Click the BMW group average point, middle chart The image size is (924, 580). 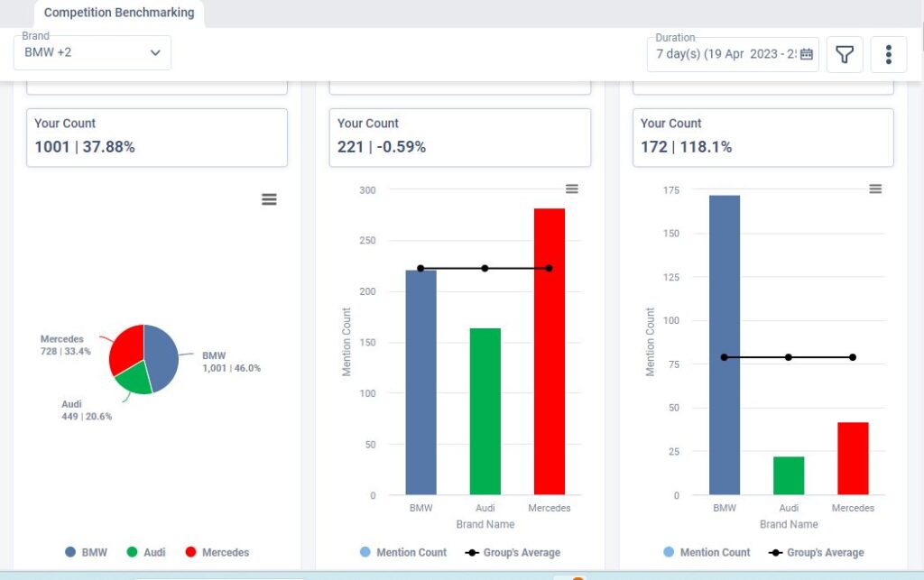(420, 269)
